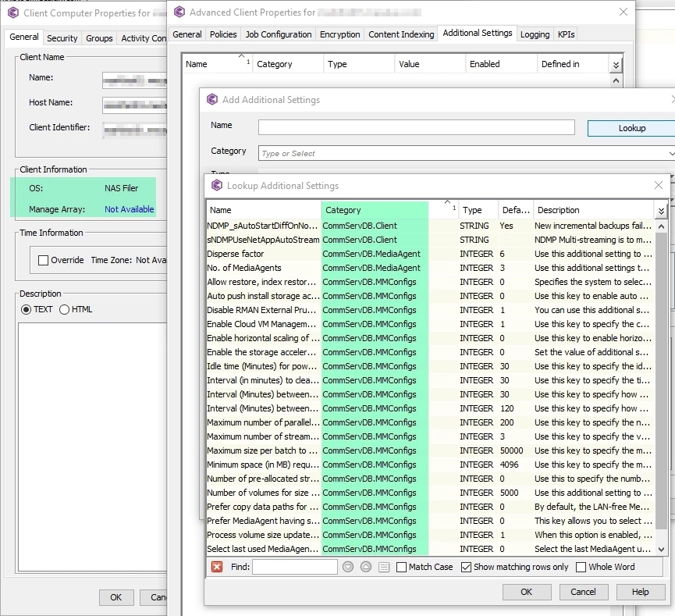Click the Advanced Client Properties title icon
Screen dimensions: 675x616
point(179,12)
